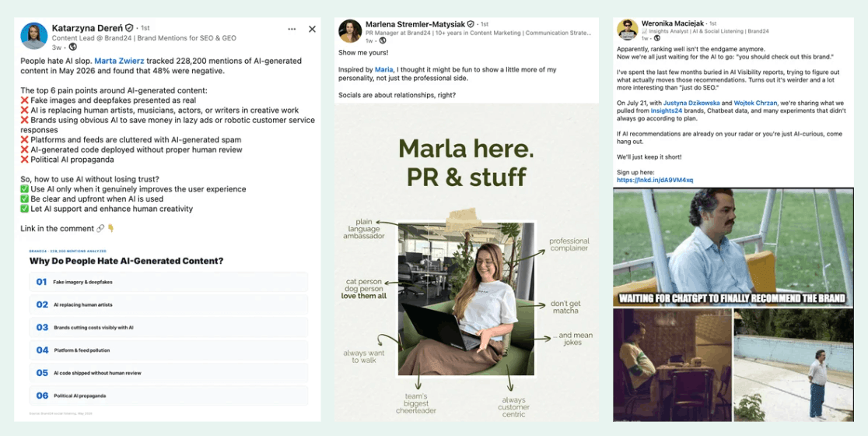Open the Insights24 mention link
Viewport: 868px width, 436px height.
666,111
